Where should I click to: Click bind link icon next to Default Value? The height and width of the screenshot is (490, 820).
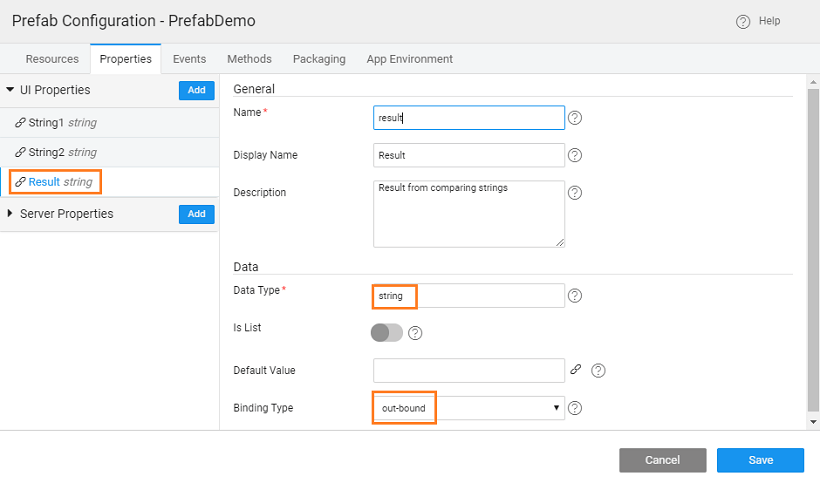click(x=576, y=370)
